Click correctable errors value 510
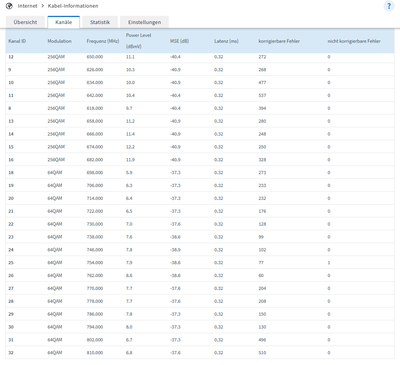 [262, 353]
